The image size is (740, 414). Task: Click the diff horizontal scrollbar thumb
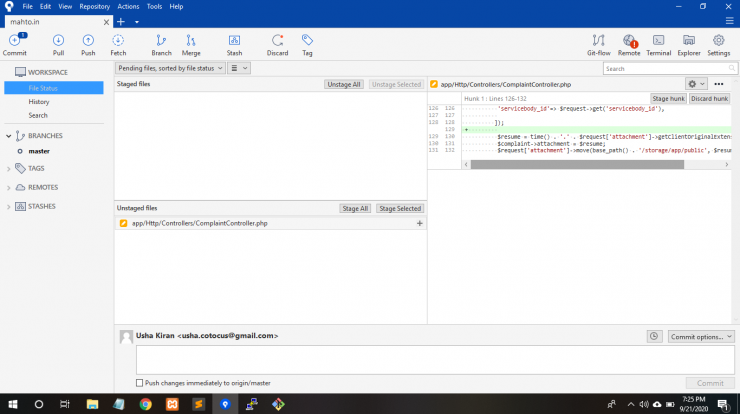pyautogui.click(x=577, y=164)
